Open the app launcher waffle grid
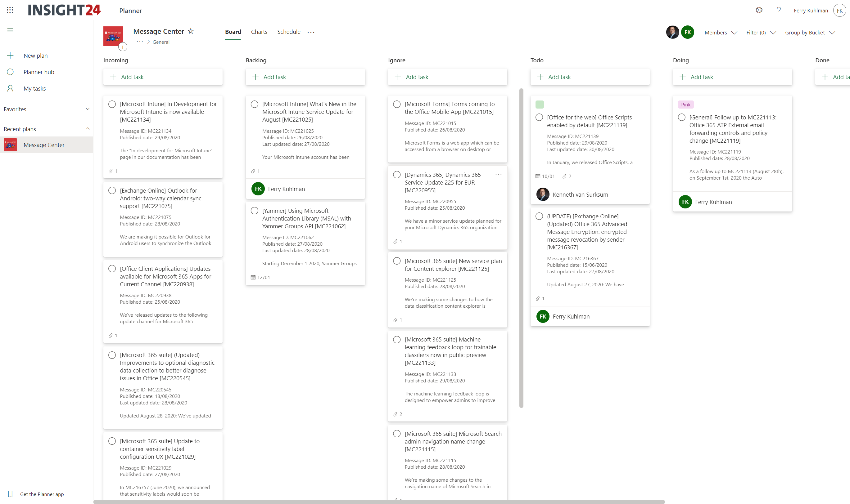Image resolution: width=850 pixels, height=504 pixels. point(10,10)
